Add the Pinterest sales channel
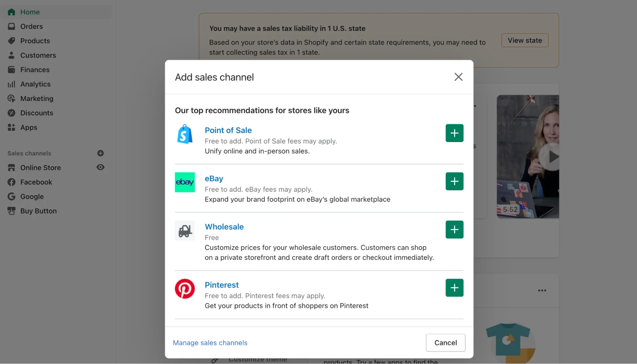Viewport: 637px width, 364px height. click(x=454, y=288)
